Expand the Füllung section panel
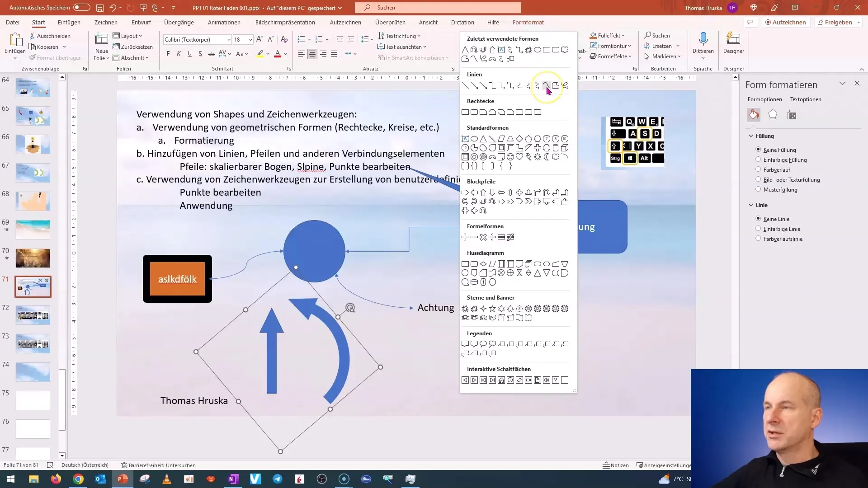Viewport: 868px width, 488px height. 751,136
